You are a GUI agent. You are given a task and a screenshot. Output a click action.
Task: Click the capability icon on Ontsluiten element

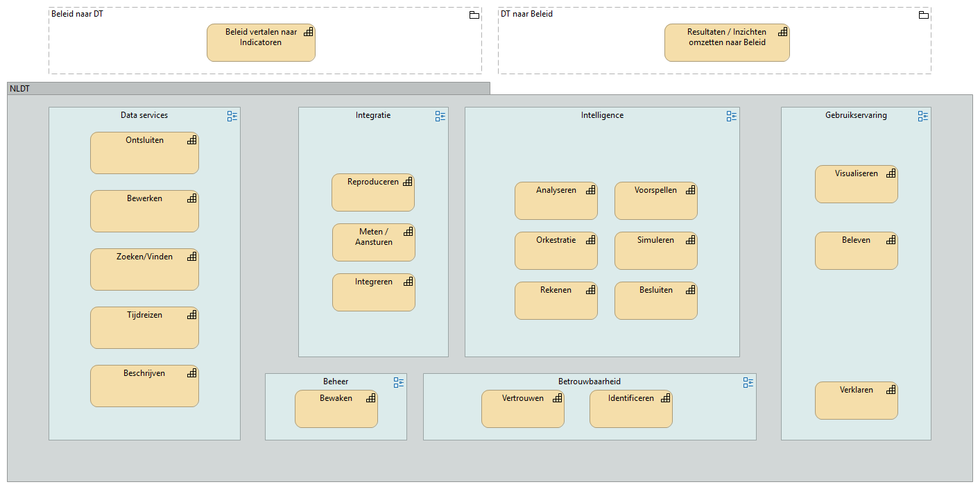point(192,140)
